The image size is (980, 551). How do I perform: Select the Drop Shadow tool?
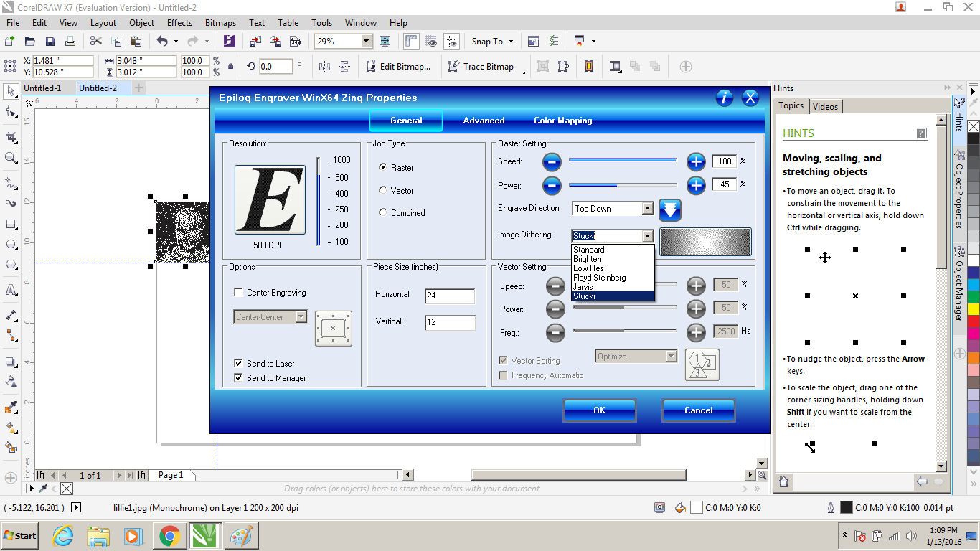coord(11,362)
